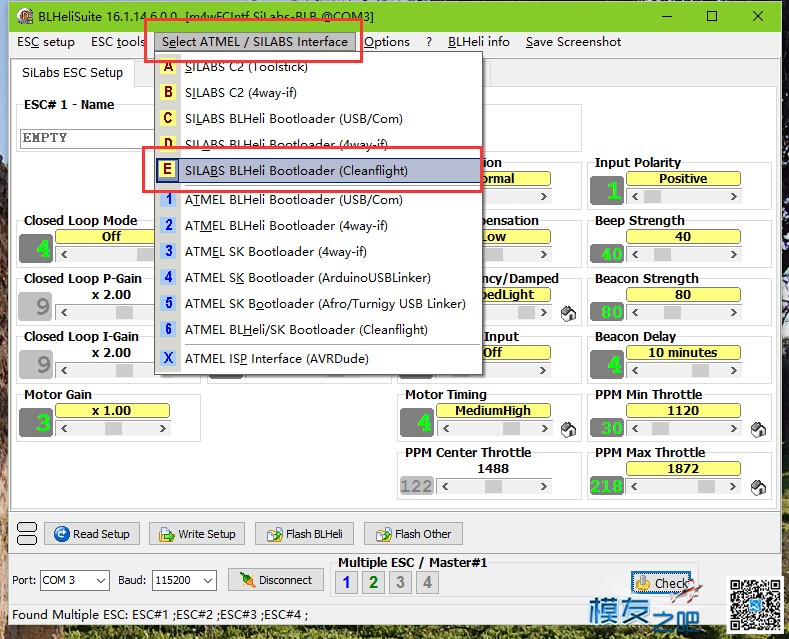Select SILABS C2 (4way-if) interface
The width and height of the screenshot is (789, 639).
click(319, 93)
